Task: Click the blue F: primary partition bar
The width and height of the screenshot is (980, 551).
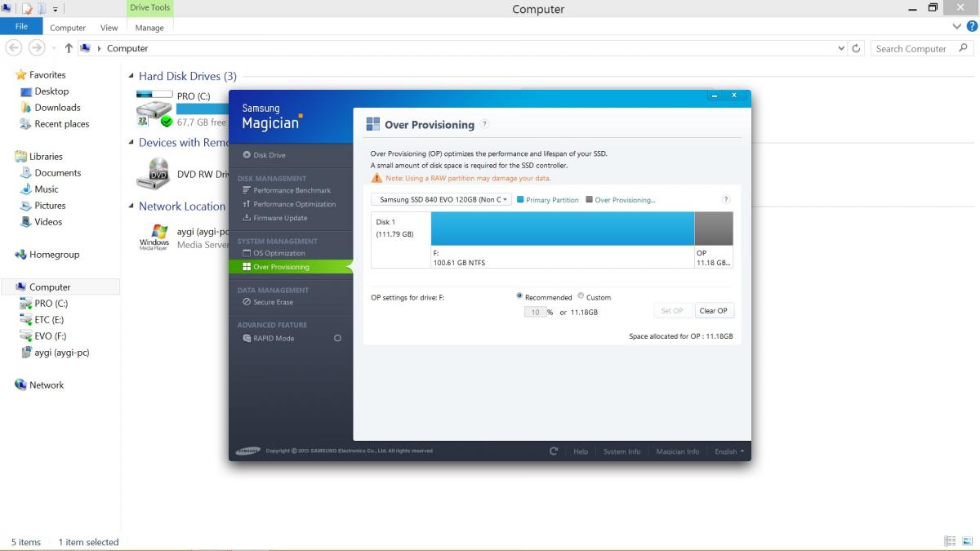Action: 563,229
